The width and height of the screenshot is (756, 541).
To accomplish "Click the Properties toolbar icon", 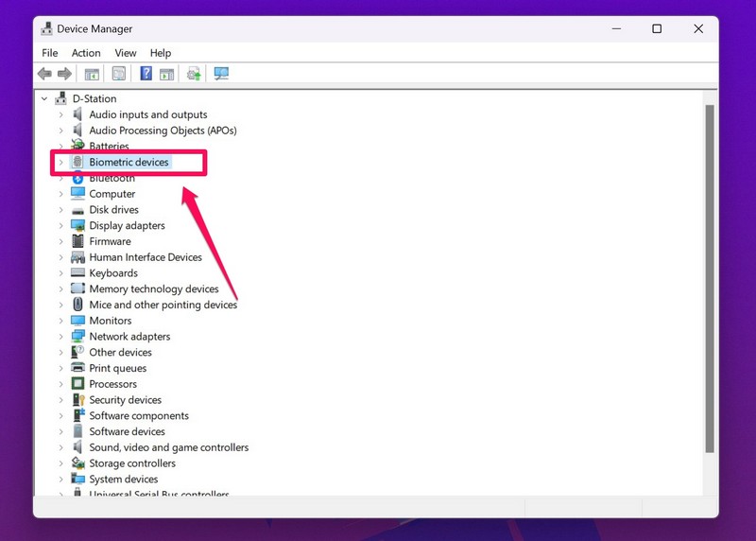I will (119, 74).
